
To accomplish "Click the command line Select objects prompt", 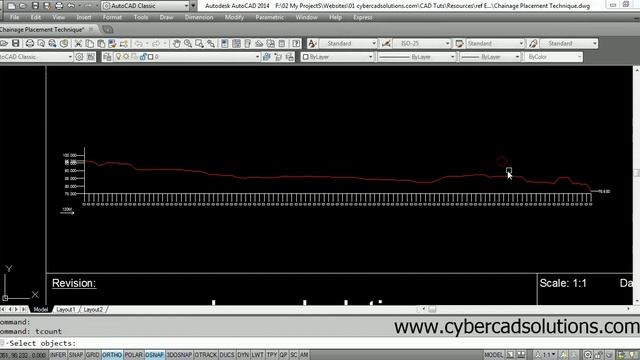I will tap(42, 343).
